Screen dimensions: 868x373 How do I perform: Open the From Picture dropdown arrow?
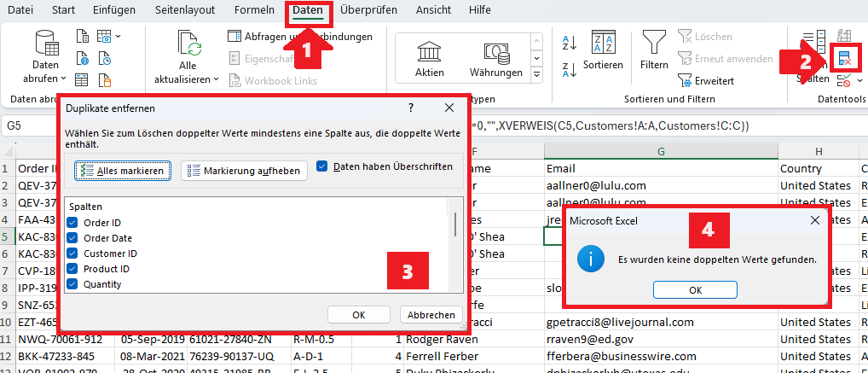click(x=118, y=38)
